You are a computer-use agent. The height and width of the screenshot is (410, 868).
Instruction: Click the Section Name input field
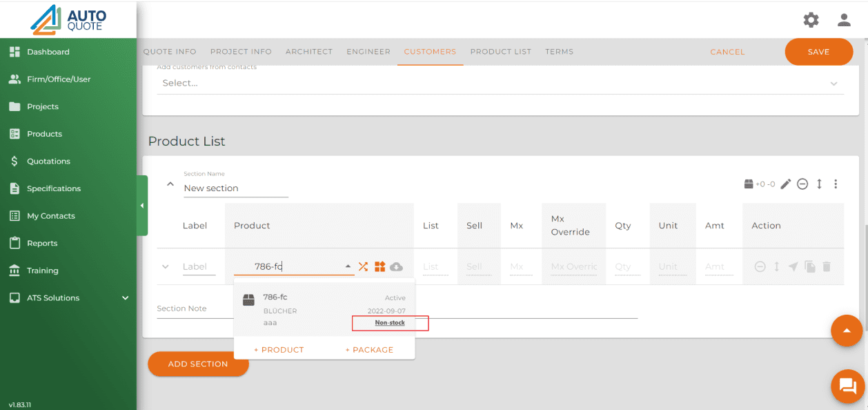pyautogui.click(x=235, y=188)
